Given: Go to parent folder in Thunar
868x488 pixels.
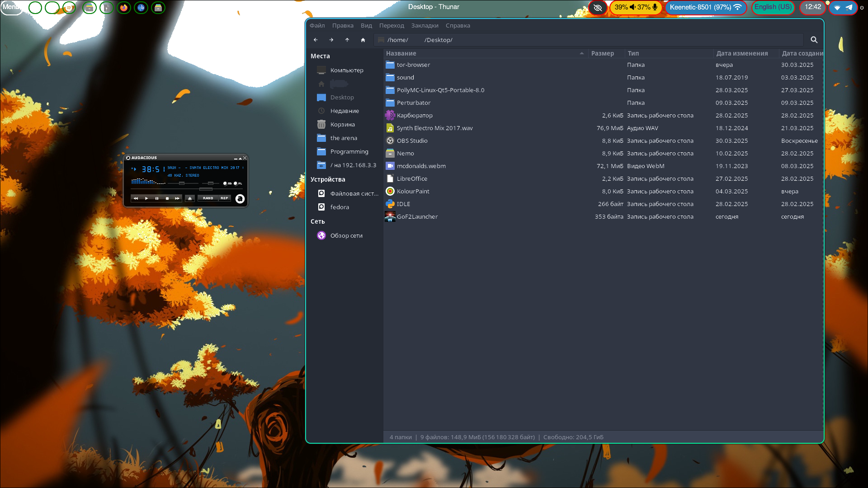Looking at the screenshot, I should pyautogui.click(x=347, y=40).
